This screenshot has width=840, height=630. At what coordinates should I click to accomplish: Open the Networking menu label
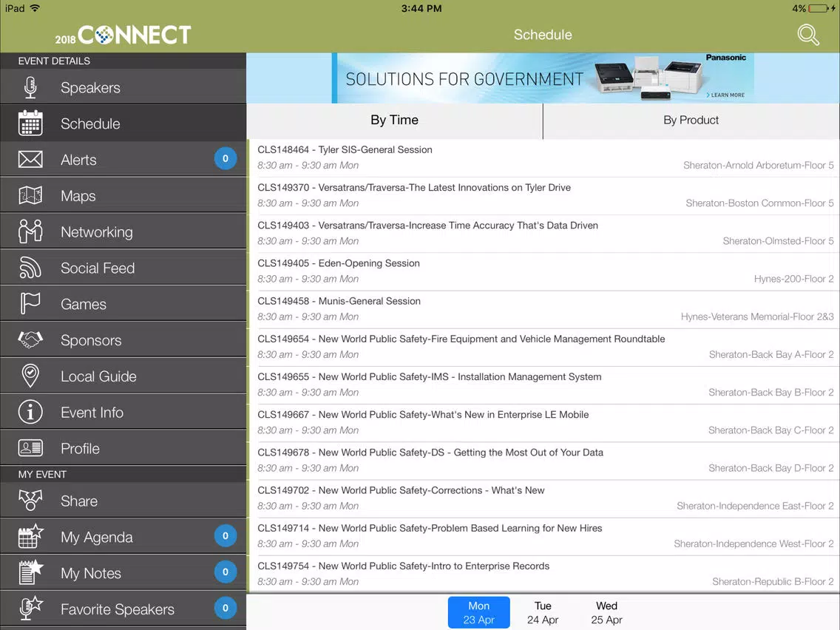pos(96,232)
